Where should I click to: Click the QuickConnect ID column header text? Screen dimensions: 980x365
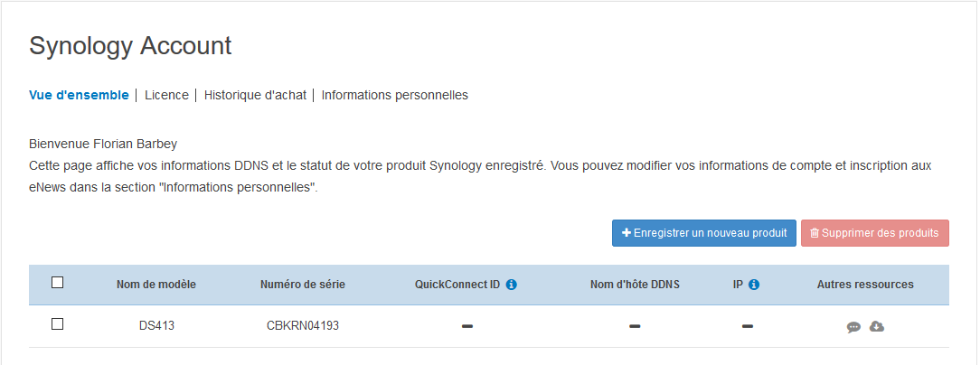pyautogui.click(x=457, y=285)
